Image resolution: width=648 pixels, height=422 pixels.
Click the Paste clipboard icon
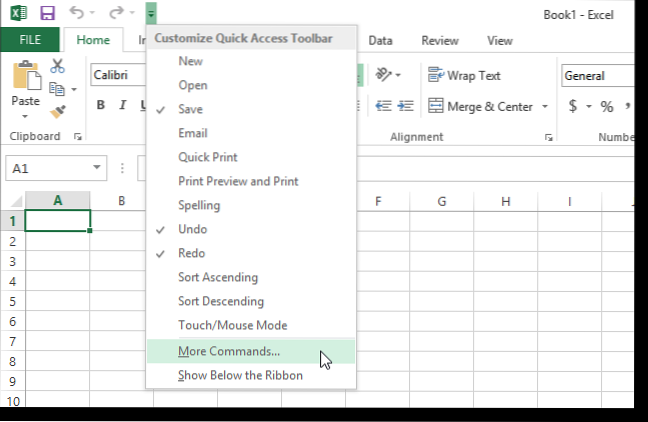tap(27, 76)
